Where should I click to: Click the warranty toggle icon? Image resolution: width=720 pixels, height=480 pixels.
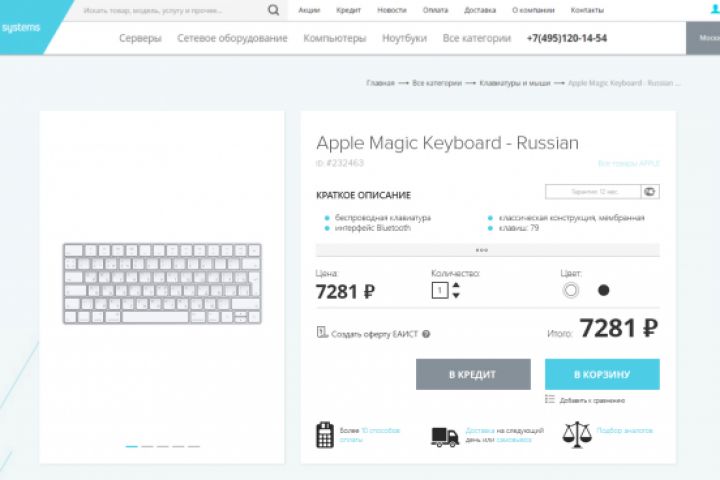[x=650, y=191]
